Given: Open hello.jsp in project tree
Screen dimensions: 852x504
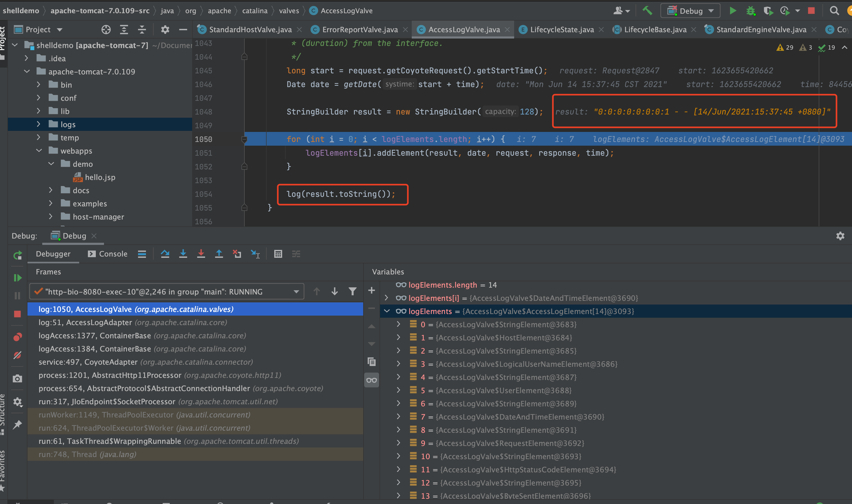Looking at the screenshot, I should [100, 177].
